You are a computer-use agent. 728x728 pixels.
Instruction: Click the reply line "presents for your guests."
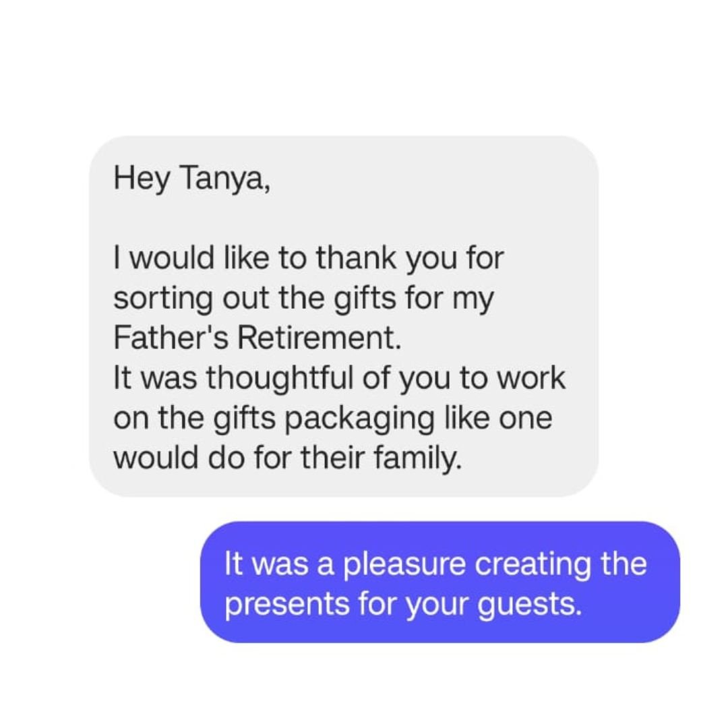point(402,605)
